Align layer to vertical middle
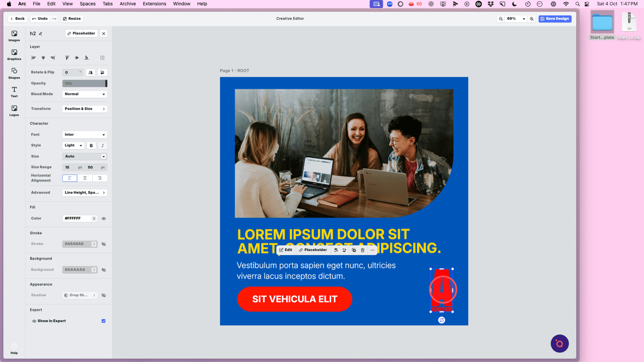The image size is (644, 362). tap(76, 58)
